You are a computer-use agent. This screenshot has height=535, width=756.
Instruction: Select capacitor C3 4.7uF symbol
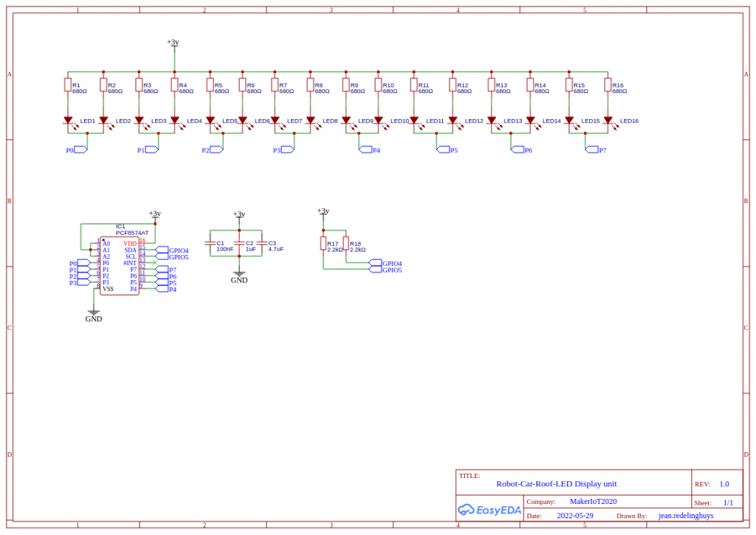tap(262, 243)
